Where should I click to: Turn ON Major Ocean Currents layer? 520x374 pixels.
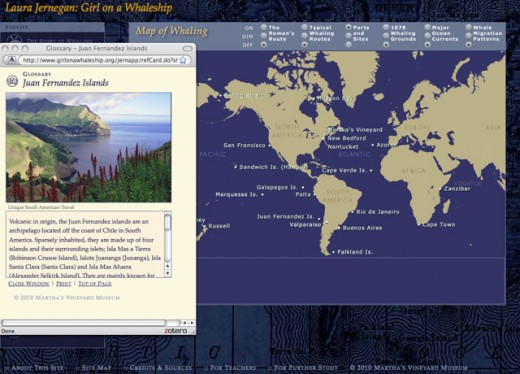coord(427,27)
